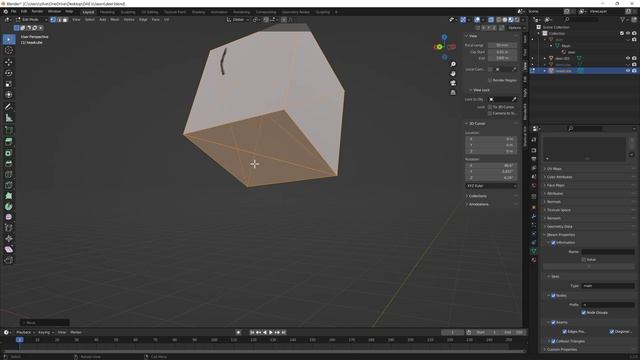
Task: Toggle Edges Pre... checkbox under Beams
Action: pos(564,332)
